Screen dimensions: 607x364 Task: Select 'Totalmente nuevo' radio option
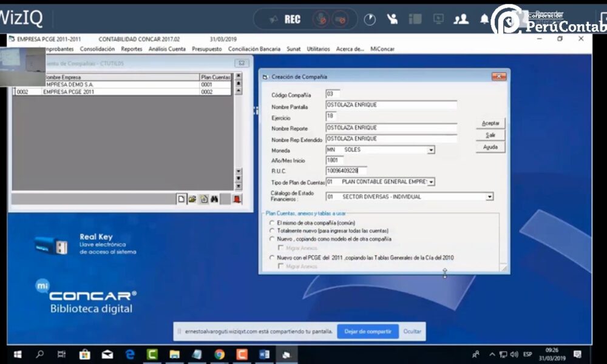[272, 231]
